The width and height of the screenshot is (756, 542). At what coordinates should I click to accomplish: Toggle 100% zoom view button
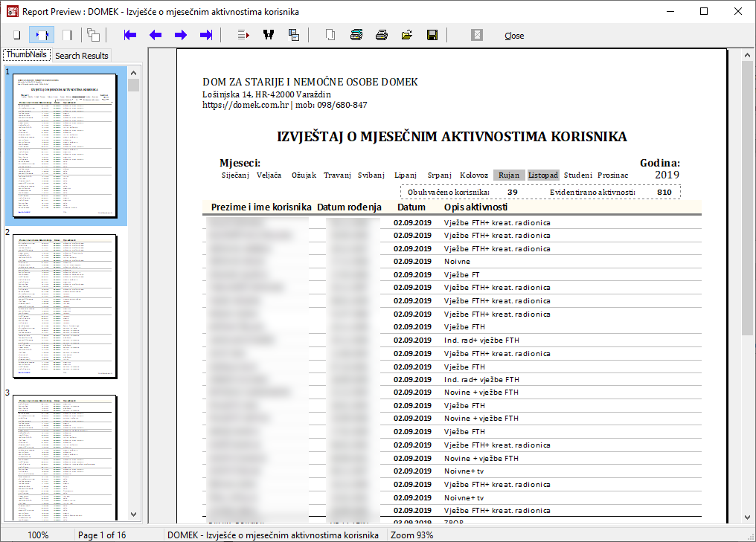point(67,35)
